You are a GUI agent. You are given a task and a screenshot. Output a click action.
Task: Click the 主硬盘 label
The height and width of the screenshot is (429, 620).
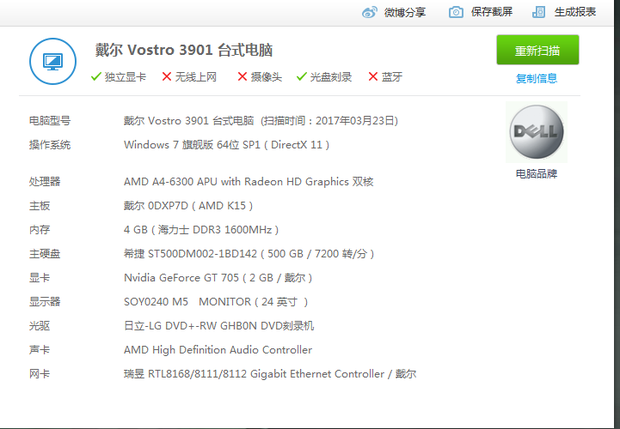coord(45,254)
